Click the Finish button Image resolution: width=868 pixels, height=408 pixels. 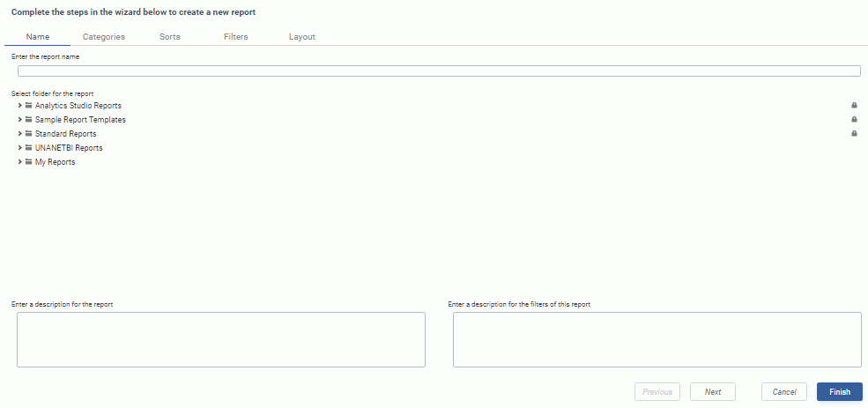840,392
